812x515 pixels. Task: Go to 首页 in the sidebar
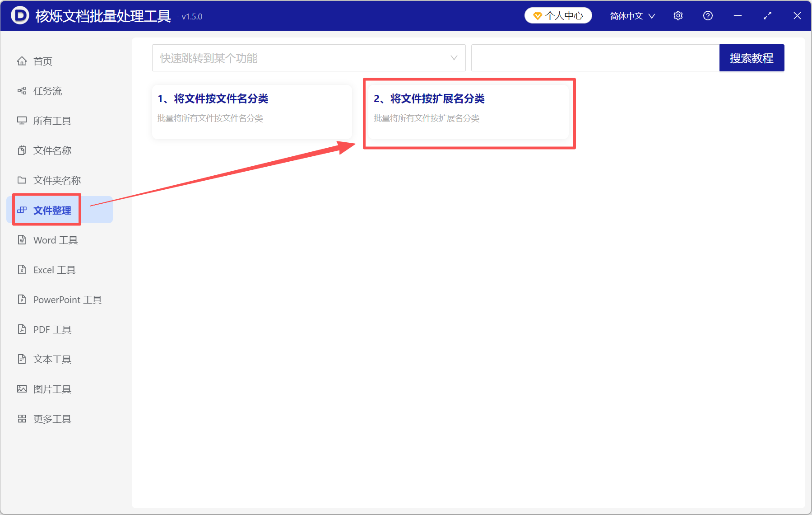42,61
